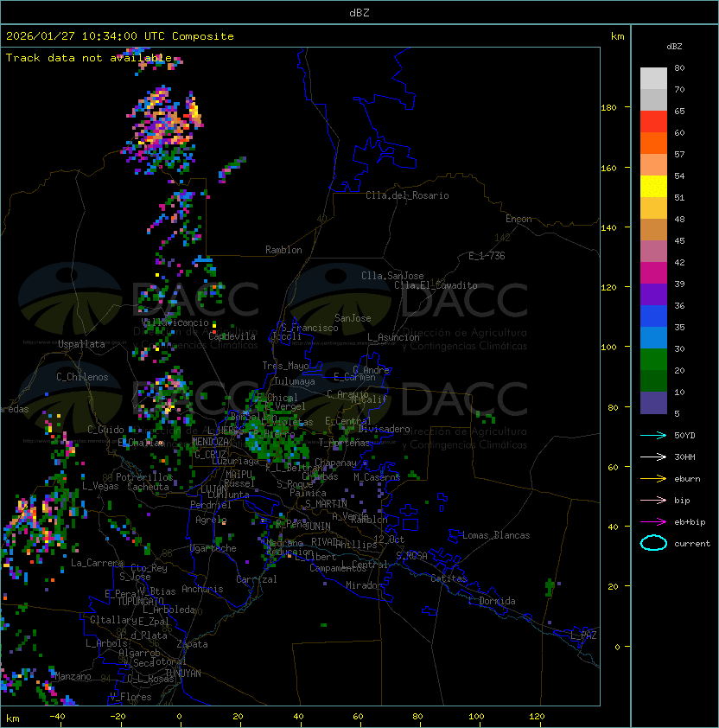
Task: Pick the bright yellow swatch in dBZ legend
Action: click(x=653, y=186)
